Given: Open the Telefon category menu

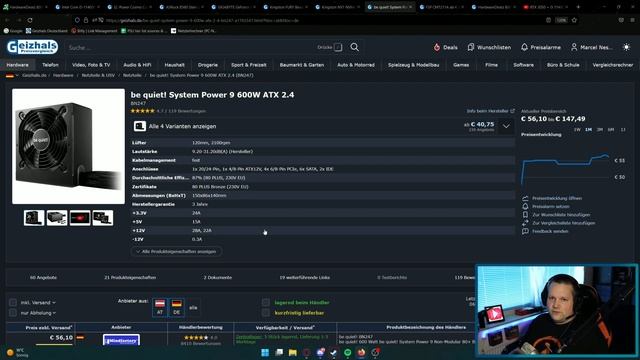Looking at the screenshot, I should click(50, 65).
